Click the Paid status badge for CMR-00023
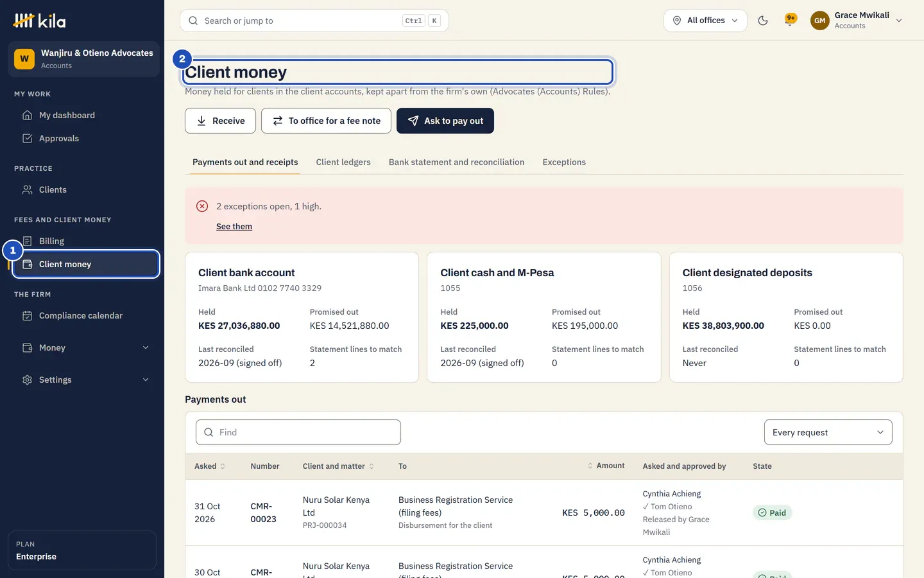The height and width of the screenshot is (578, 924). pyautogui.click(x=773, y=512)
